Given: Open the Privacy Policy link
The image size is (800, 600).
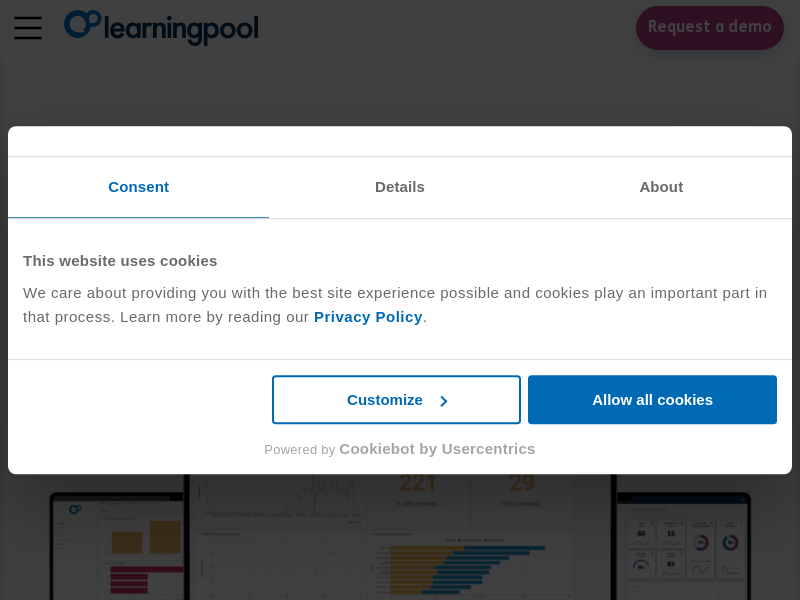Looking at the screenshot, I should point(368,317).
